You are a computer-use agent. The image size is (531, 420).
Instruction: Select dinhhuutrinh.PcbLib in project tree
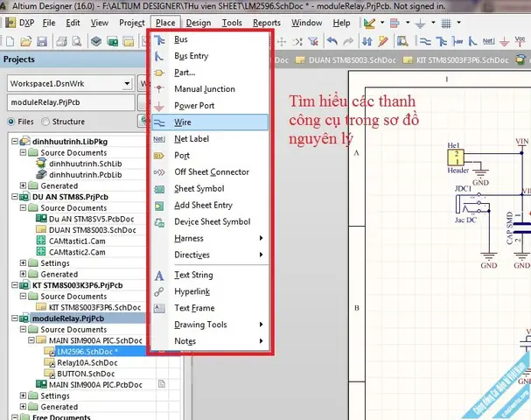coord(86,175)
